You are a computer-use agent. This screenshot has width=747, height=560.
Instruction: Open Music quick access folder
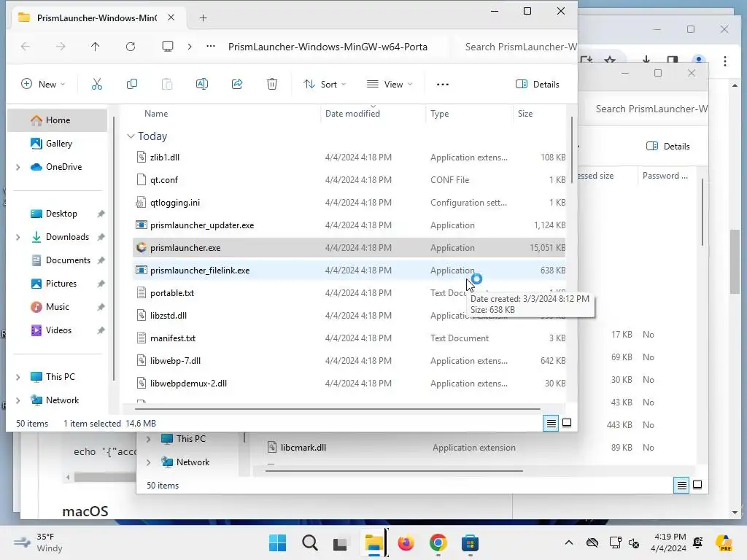click(58, 307)
